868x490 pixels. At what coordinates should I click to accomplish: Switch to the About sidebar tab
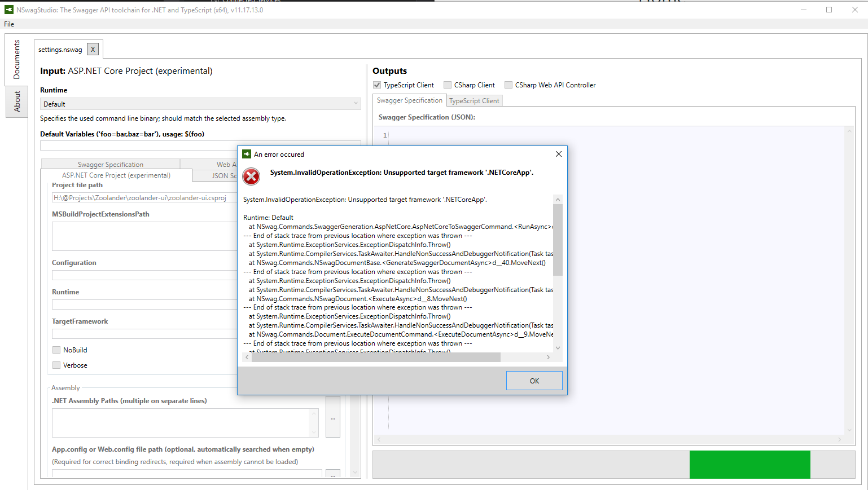[16, 101]
